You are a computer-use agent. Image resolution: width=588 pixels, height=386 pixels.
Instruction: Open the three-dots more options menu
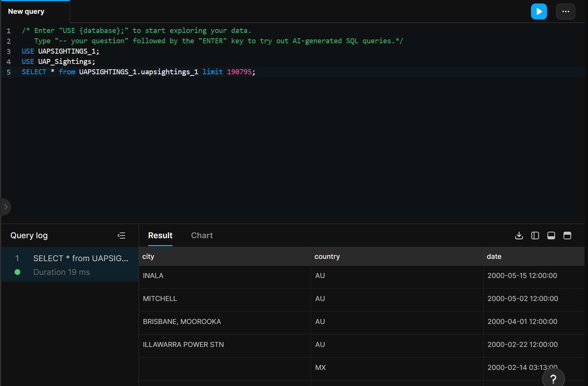pos(565,11)
